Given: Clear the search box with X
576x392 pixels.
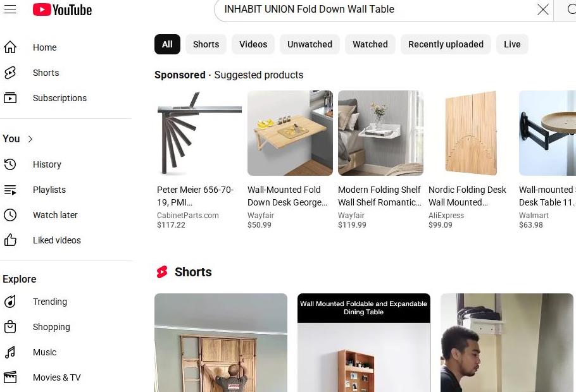Looking at the screenshot, I should 542,9.
